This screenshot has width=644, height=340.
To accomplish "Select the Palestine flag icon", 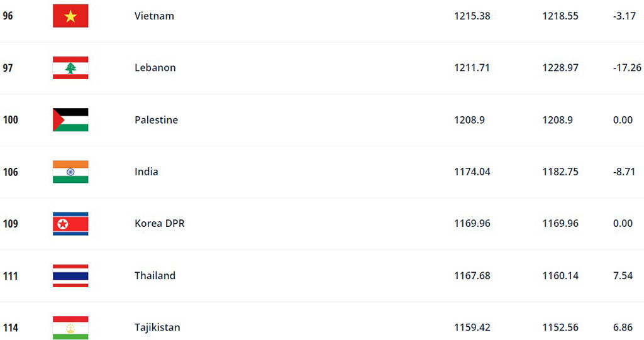I will click(70, 120).
